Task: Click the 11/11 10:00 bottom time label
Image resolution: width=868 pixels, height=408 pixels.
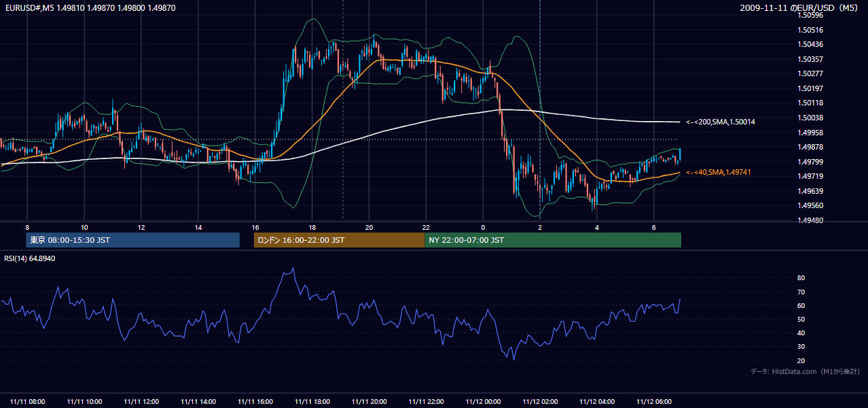Action: point(84,401)
